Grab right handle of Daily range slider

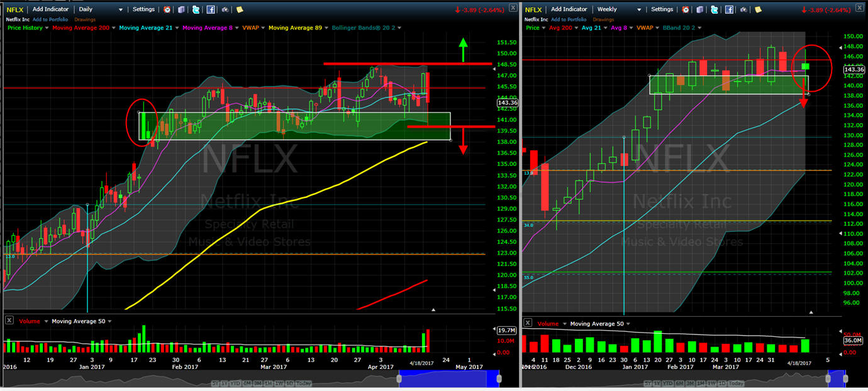pyautogui.click(x=499, y=378)
